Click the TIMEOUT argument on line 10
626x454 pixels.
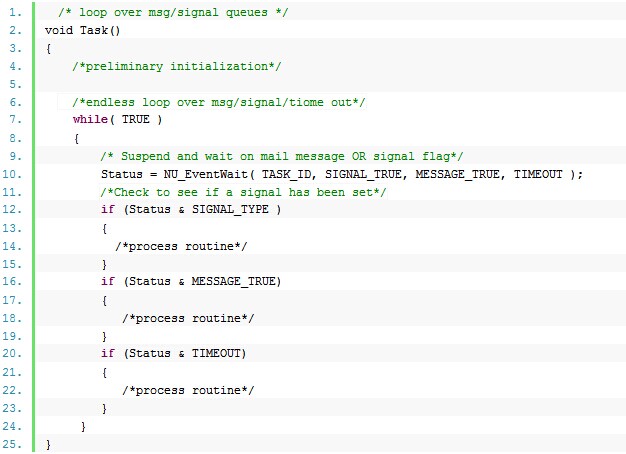(x=537, y=174)
